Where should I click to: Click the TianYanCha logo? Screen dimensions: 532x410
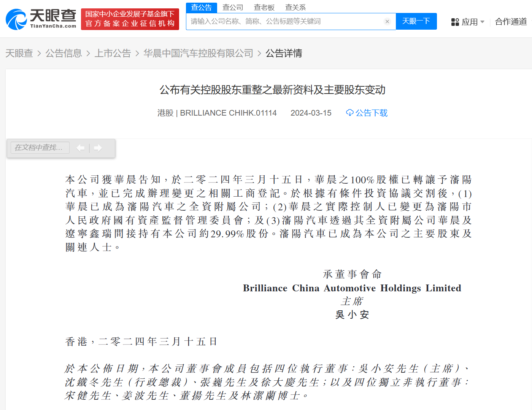pyautogui.click(x=41, y=19)
